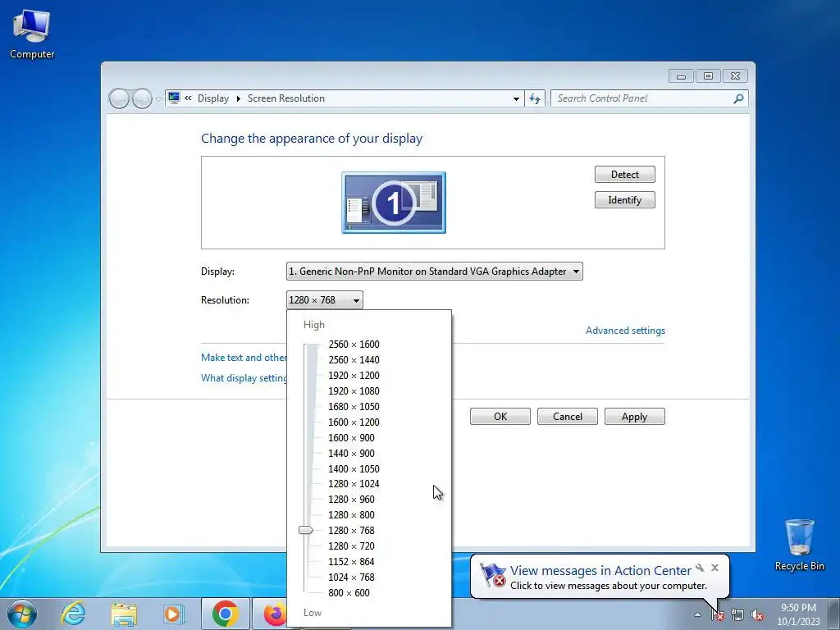The width and height of the screenshot is (840, 630).
Task: Expand the breadcrumb arrow after Display
Action: click(x=239, y=98)
